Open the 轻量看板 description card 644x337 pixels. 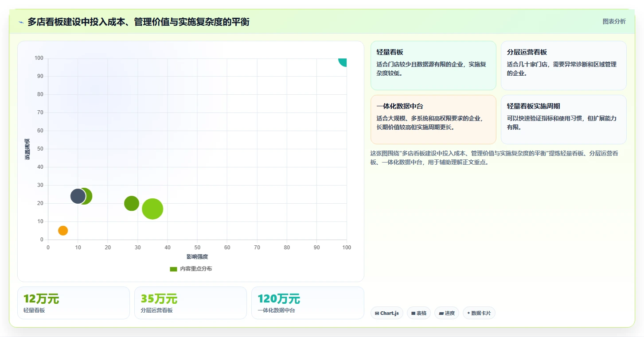click(433, 66)
